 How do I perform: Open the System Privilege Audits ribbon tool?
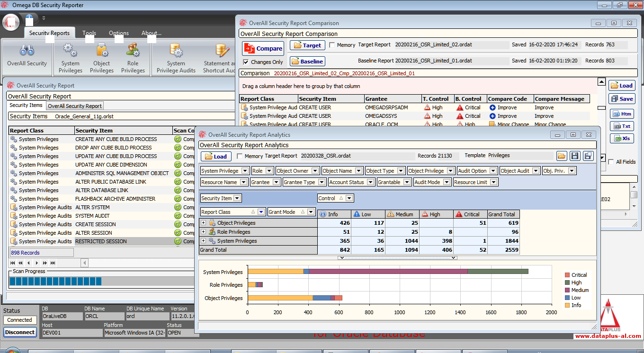tap(176, 59)
